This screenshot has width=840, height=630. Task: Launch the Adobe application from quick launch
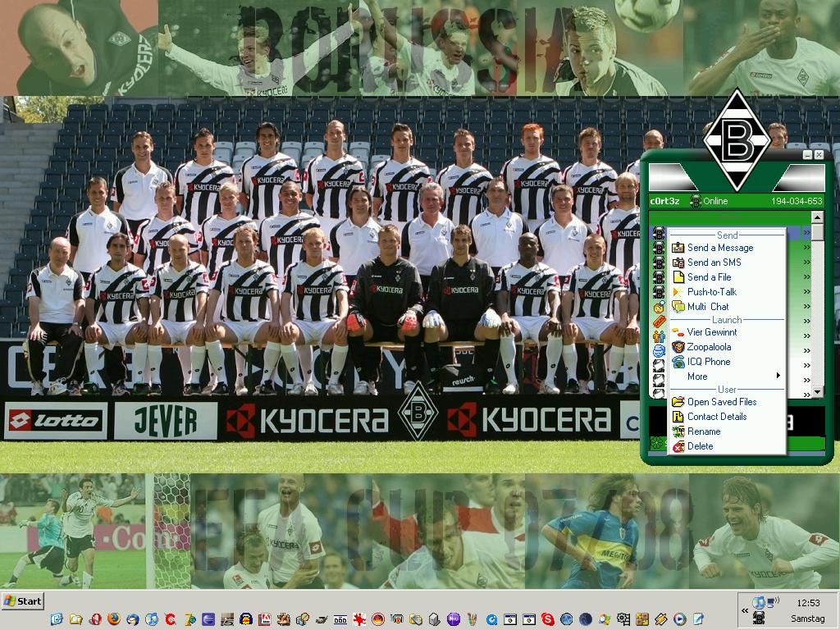(x=265, y=620)
